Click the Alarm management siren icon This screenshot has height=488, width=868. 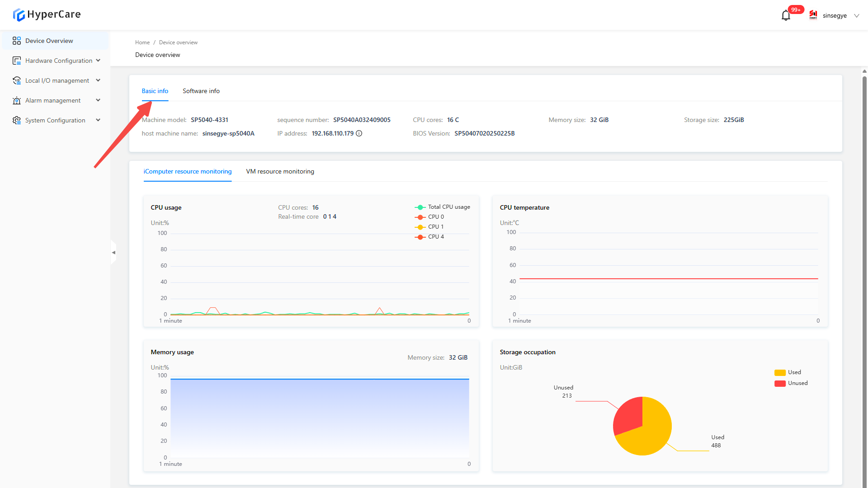point(17,100)
